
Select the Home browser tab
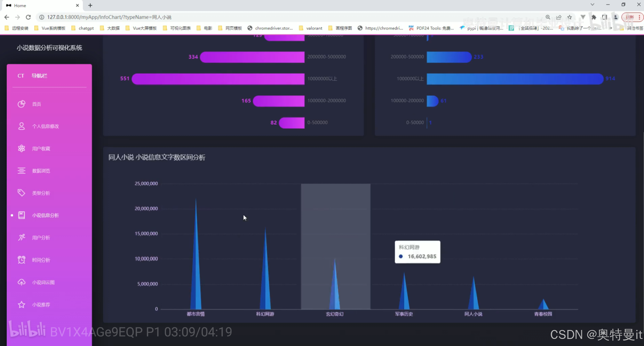[x=20, y=5]
